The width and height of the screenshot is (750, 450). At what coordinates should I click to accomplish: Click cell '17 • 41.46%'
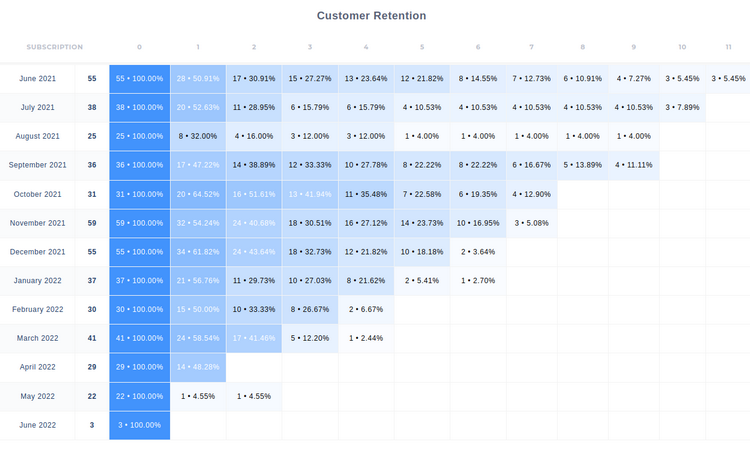(x=254, y=338)
